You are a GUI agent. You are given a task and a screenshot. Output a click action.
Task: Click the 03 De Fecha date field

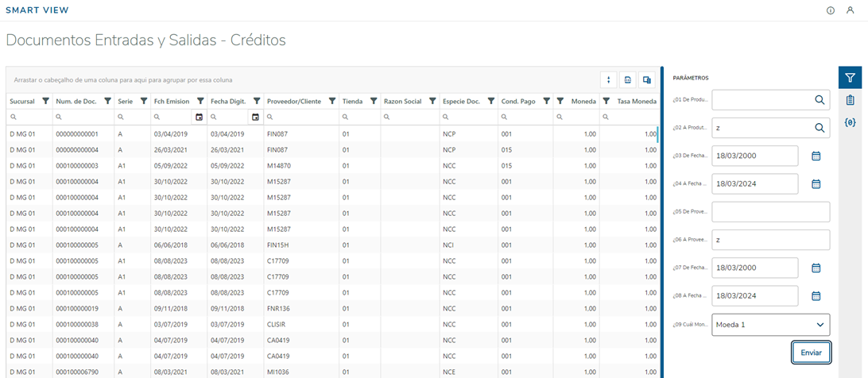[x=755, y=156]
